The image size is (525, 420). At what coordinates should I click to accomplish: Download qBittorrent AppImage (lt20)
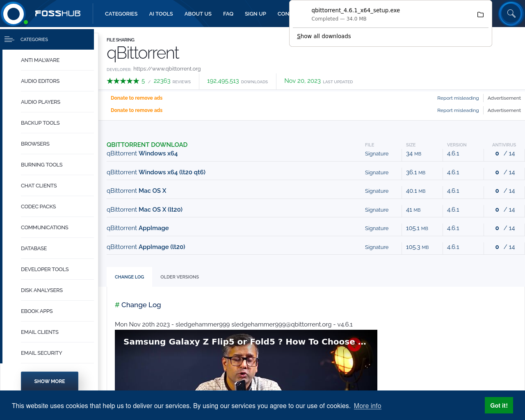(x=146, y=247)
